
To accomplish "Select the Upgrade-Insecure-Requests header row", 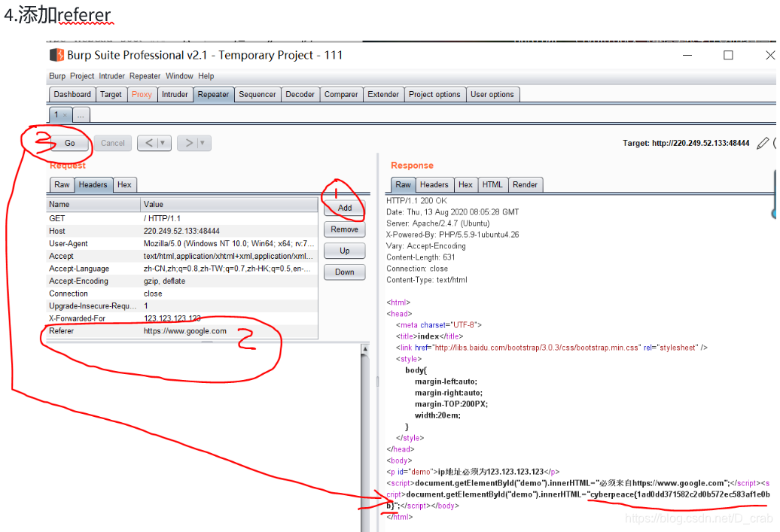I will (182, 306).
